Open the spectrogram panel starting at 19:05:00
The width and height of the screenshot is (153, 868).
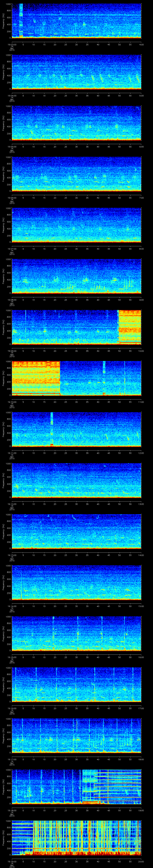click(x=77, y=123)
